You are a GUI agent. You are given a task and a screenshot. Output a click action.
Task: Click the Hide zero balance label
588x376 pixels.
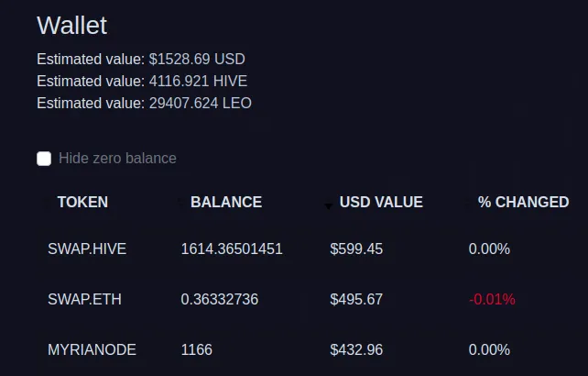pyautogui.click(x=117, y=159)
